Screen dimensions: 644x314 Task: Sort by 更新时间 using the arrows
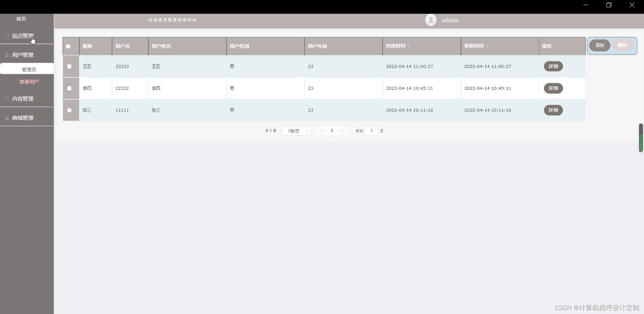(x=487, y=46)
